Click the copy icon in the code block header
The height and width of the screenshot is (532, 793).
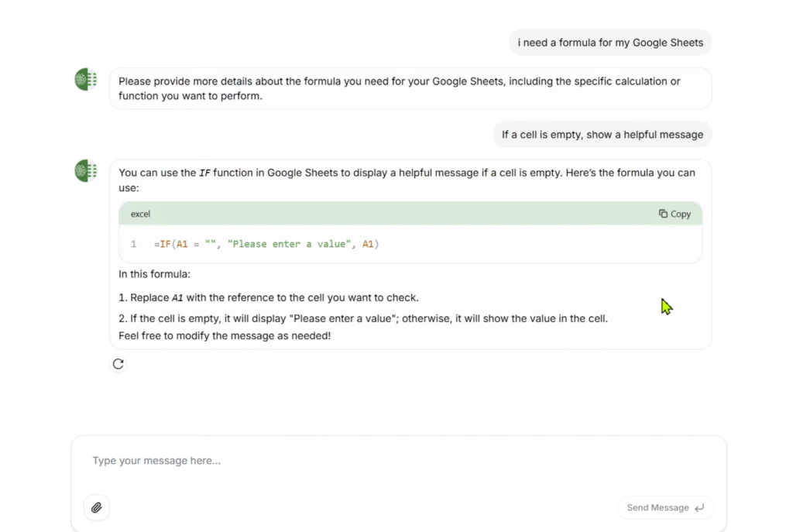(x=664, y=214)
